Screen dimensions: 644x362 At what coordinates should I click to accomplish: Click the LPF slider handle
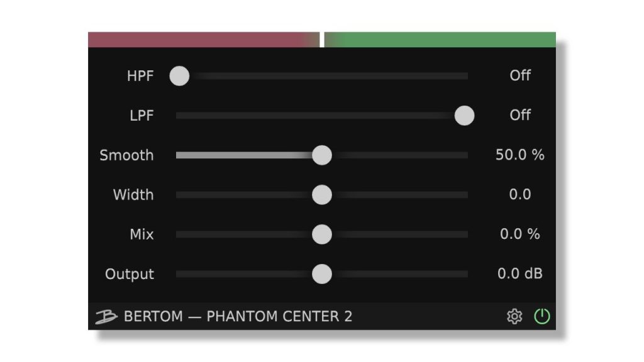pos(466,115)
